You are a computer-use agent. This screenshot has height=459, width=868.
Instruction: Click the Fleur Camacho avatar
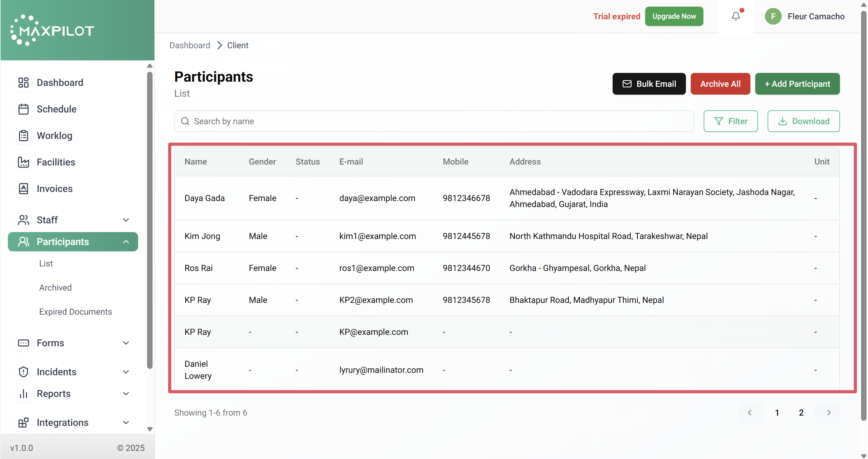pos(773,16)
